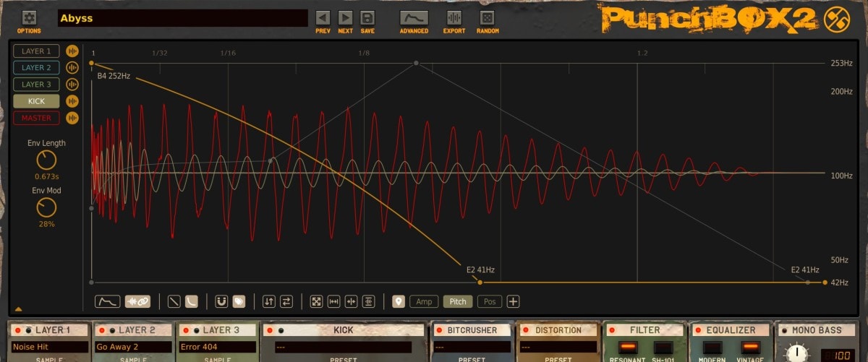Select the VINTAGE equalizer button
The image size is (868, 362).
click(x=750, y=348)
